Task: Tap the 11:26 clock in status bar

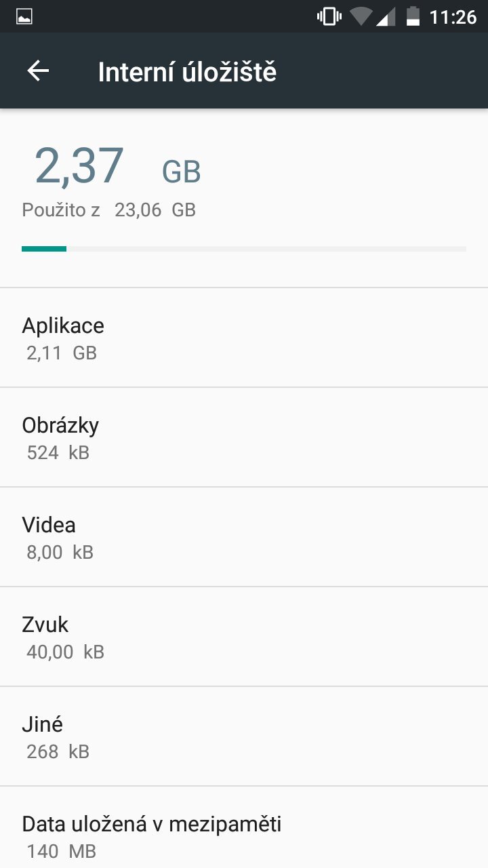Action: tap(453, 17)
